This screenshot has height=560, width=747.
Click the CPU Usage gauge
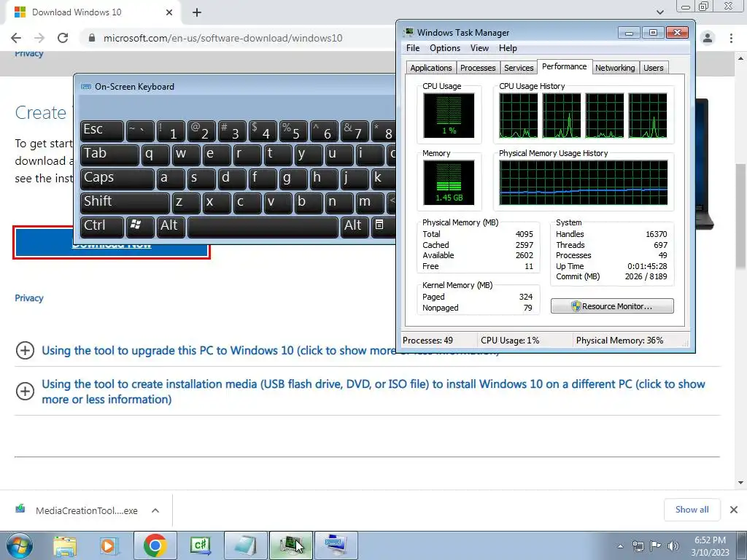(449, 116)
